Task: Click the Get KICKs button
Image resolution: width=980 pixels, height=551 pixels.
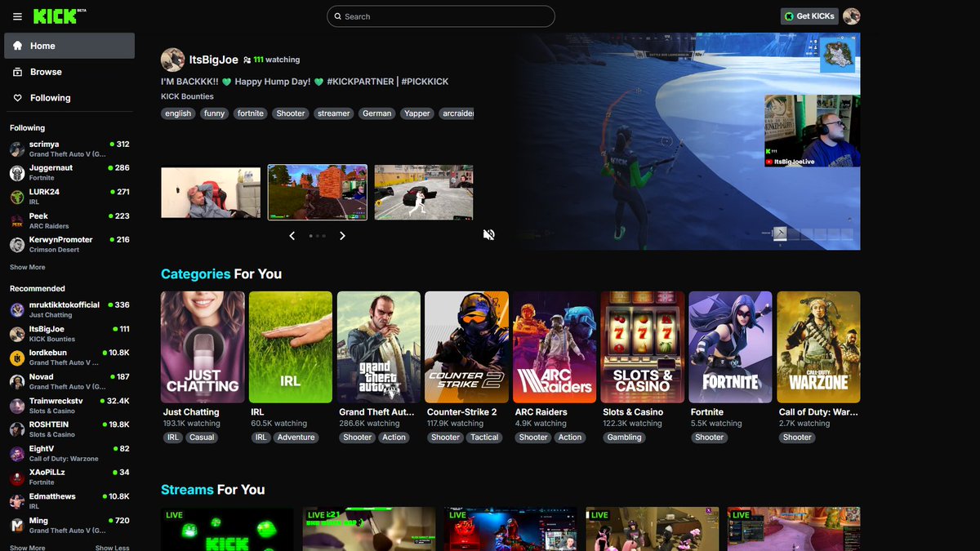Action: [x=809, y=16]
